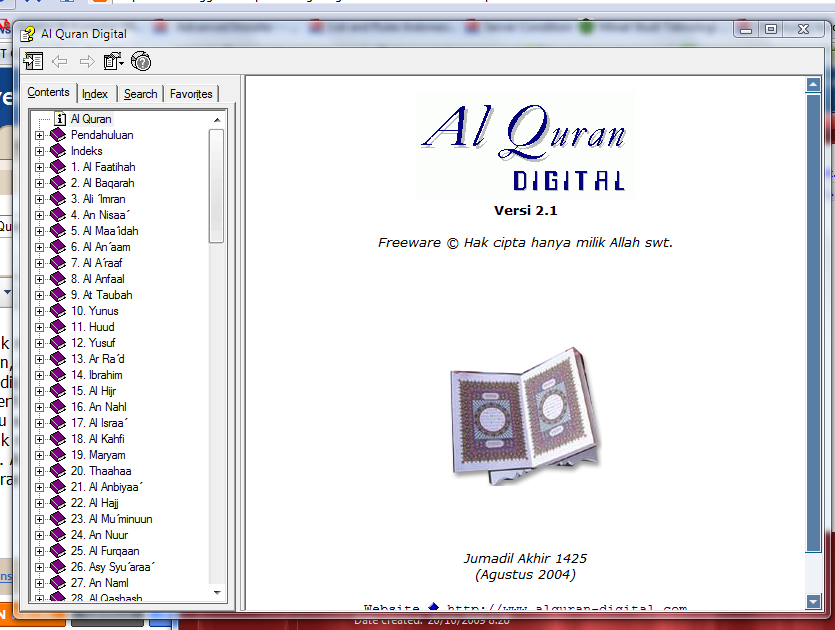Minimize the Al Quran Digital window
The image size is (835, 630).
[746, 29]
